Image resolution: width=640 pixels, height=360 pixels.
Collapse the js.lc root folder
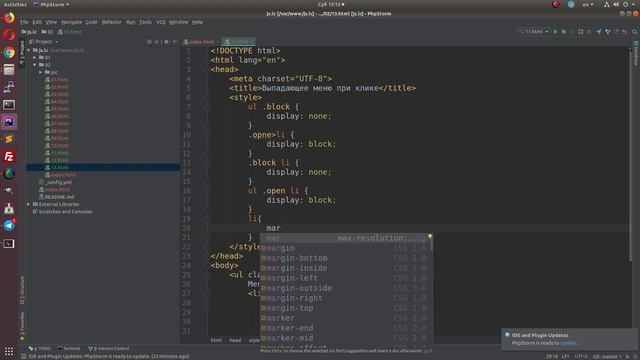point(29,50)
